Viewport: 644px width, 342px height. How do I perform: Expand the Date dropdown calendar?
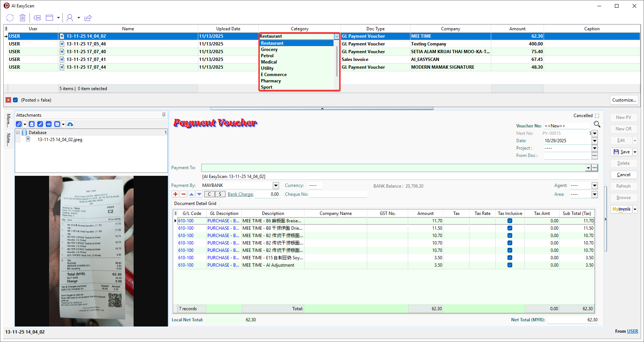[595, 141]
